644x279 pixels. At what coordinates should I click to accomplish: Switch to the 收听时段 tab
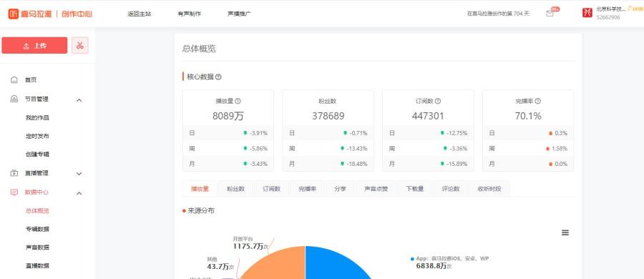click(489, 189)
